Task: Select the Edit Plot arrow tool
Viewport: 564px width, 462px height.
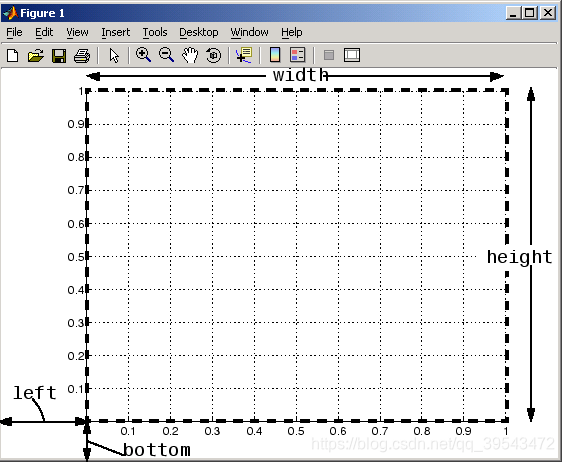Action: pos(114,56)
